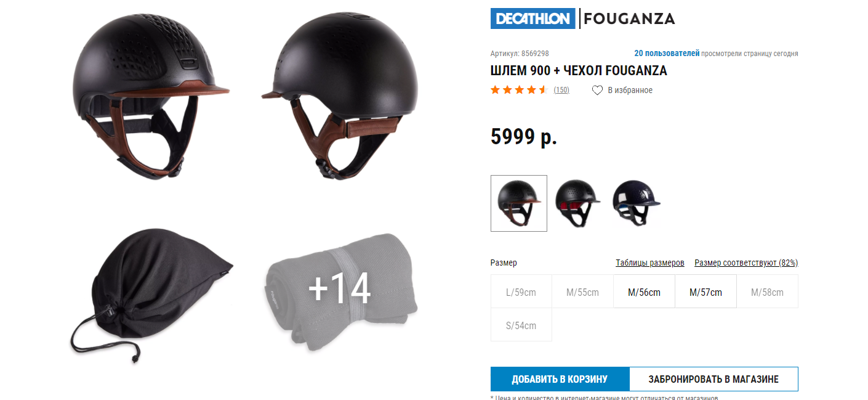Select size M/56cm
868x400 pixels.
click(x=644, y=292)
